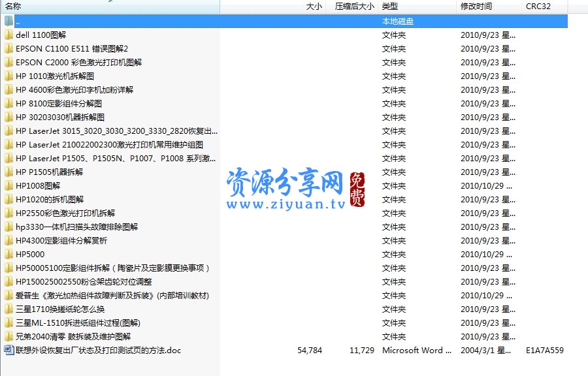This screenshot has height=376, width=588.
Task: Select the parent directory '..' folder icon
Action: [x=8, y=21]
